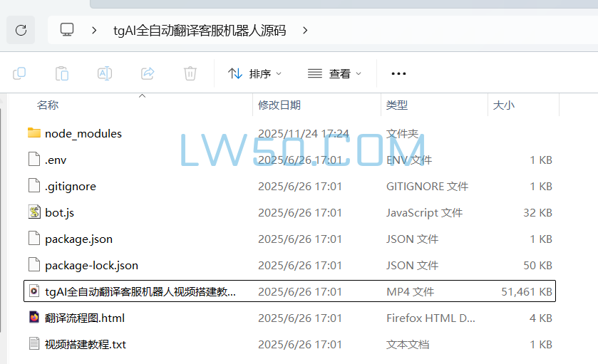Viewport: 598px width, 364px height.
Task: Click the Firefox icon of 翻译流程图.html
Action: click(x=34, y=317)
